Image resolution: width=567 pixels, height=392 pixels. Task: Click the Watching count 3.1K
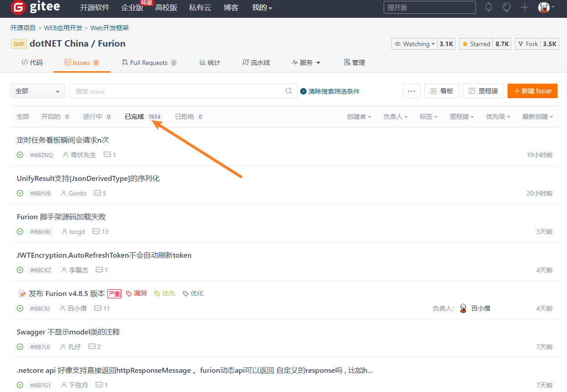coord(446,44)
